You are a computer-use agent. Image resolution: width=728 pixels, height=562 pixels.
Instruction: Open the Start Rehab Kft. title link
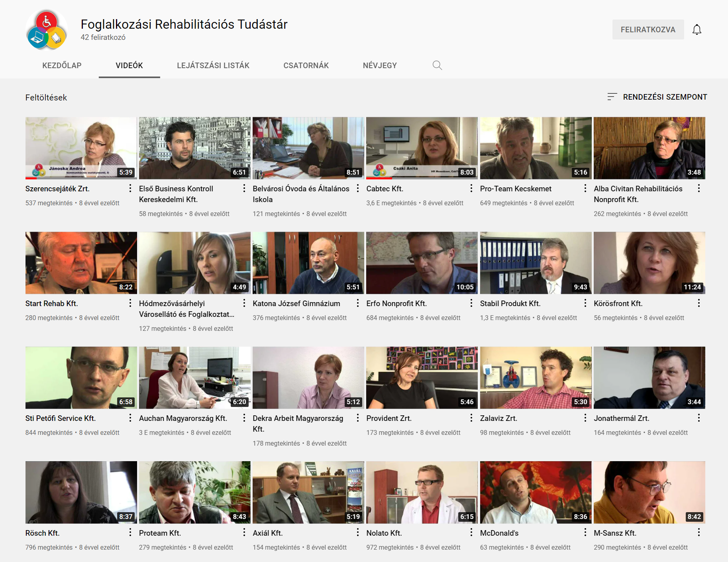pyautogui.click(x=52, y=303)
